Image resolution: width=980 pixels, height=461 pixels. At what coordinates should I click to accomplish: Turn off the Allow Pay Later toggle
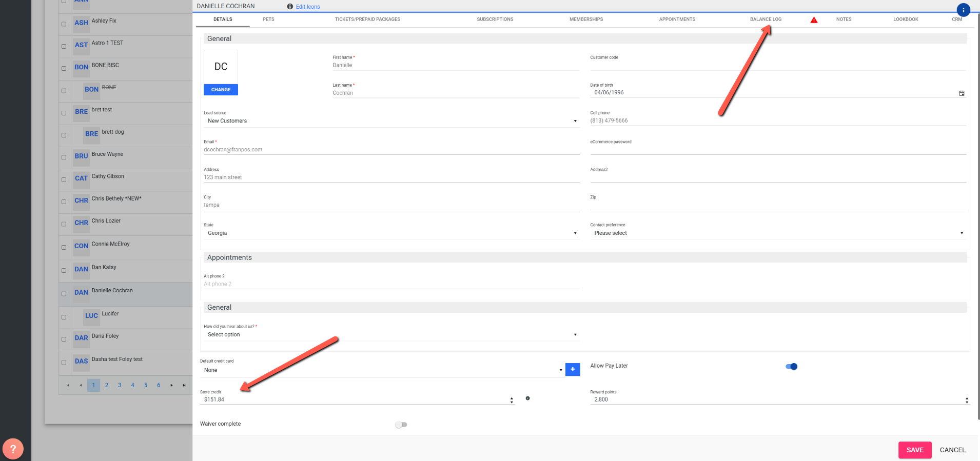tap(791, 366)
